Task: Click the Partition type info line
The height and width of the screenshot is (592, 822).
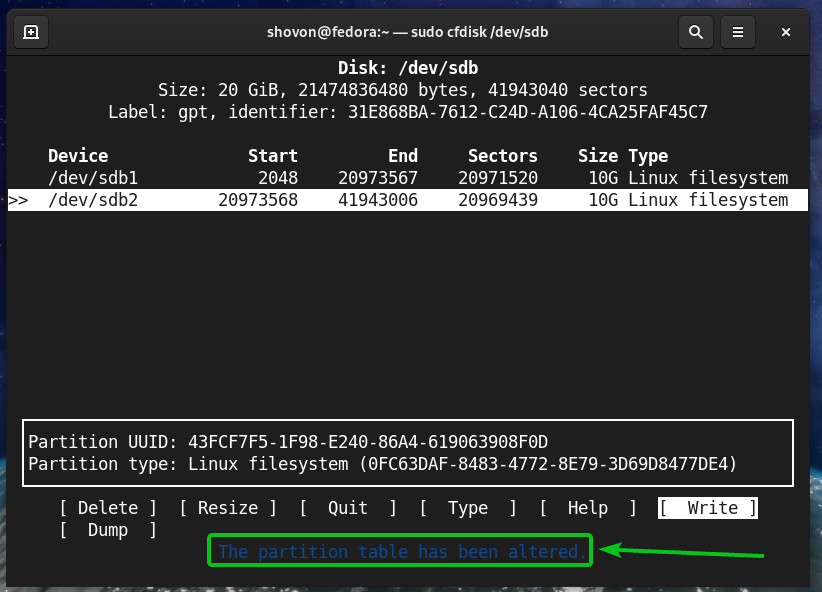Action: point(382,463)
